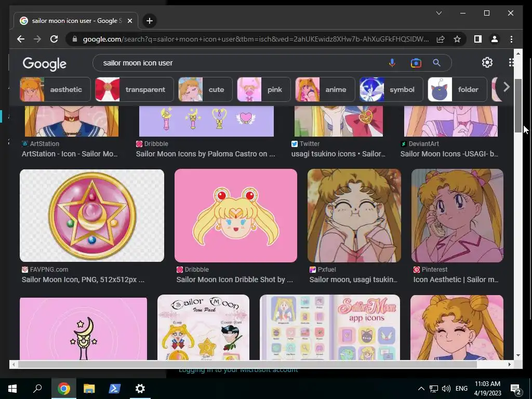Image resolution: width=532 pixels, height=399 pixels.
Task: Click the Google logo
Action: coord(45,63)
